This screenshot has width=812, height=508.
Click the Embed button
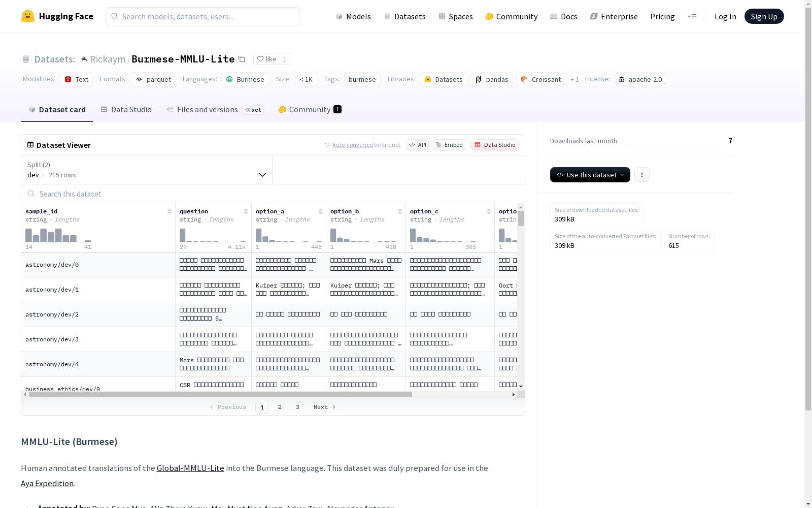(449, 145)
